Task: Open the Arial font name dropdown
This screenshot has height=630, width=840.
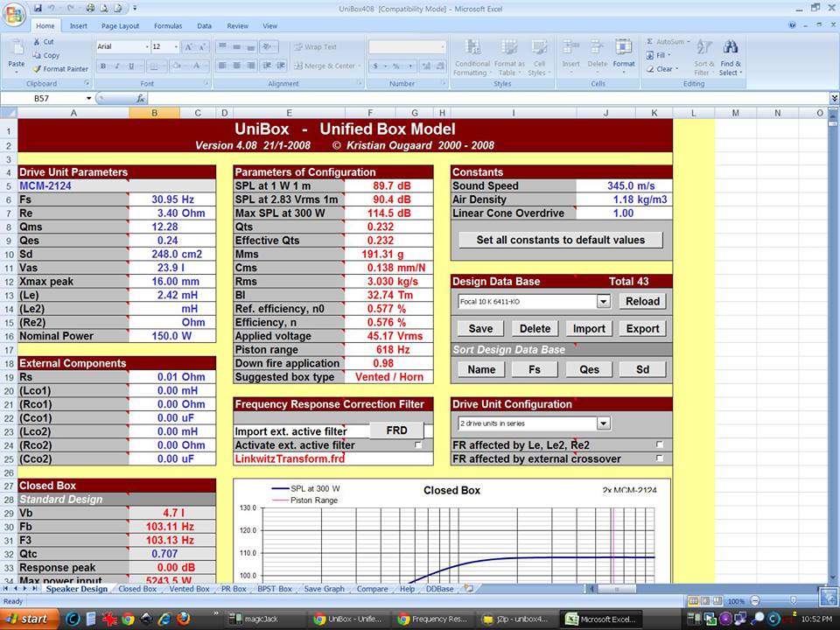Action: click(x=147, y=47)
